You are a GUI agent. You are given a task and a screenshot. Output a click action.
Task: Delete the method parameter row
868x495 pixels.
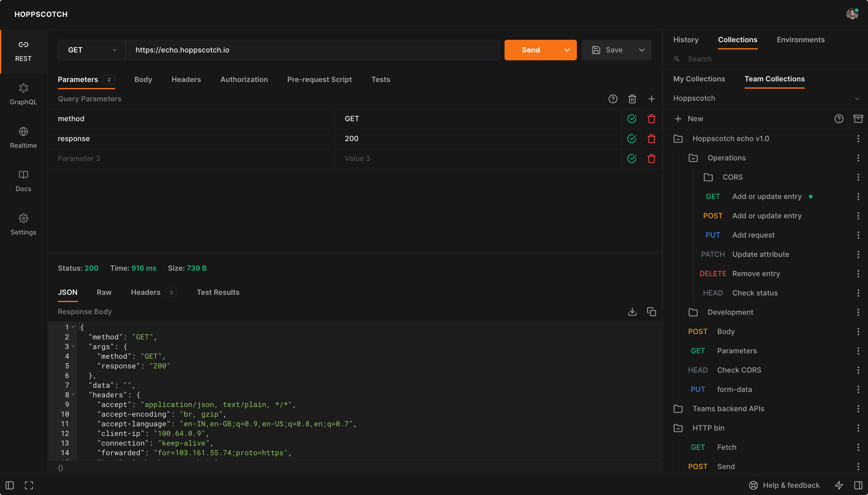[651, 119]
